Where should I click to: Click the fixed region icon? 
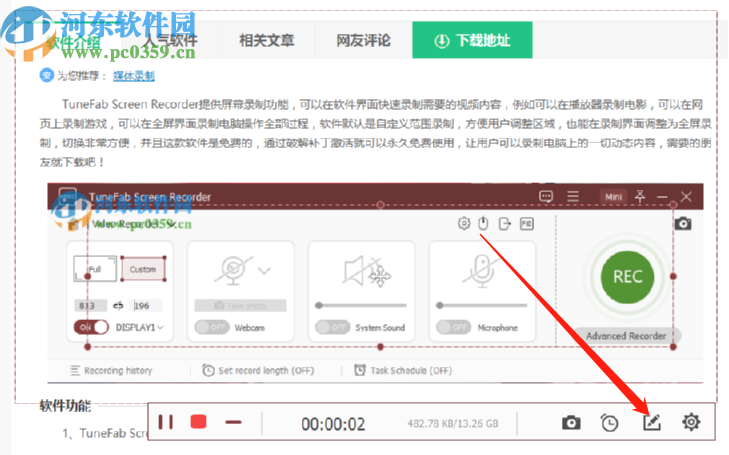click(x=527, y=224)
